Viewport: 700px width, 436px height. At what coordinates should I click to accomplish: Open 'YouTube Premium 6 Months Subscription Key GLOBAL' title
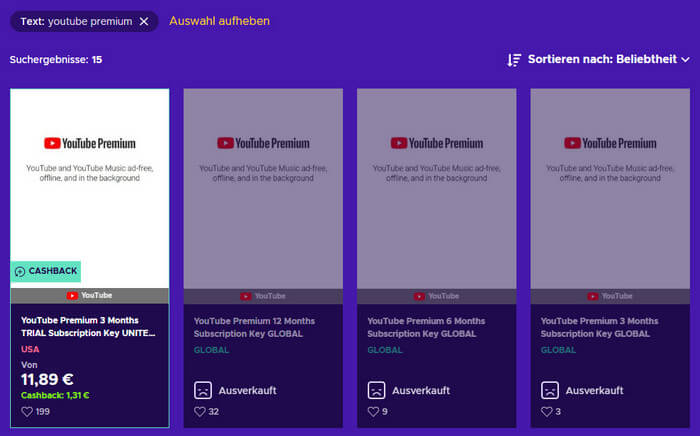(426, 327)
